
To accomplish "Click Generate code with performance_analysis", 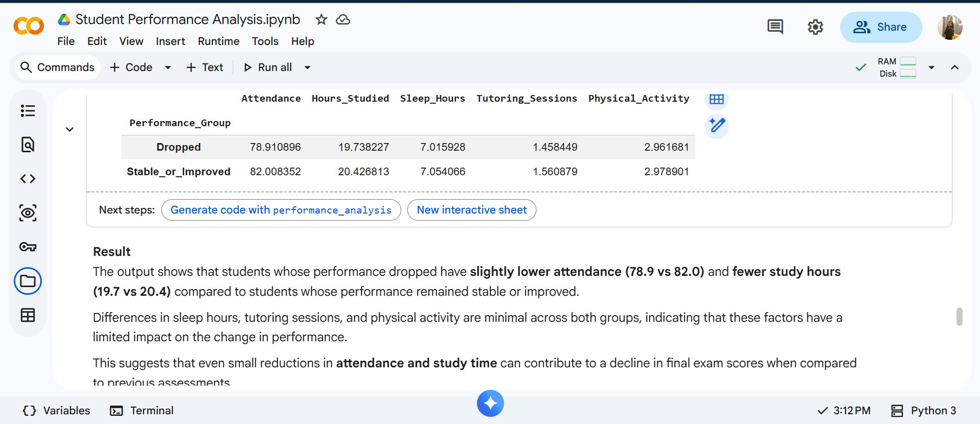I will (x=281, y=210).
